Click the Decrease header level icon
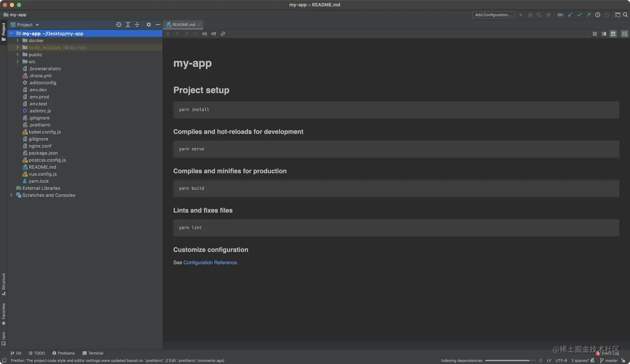 205,34
